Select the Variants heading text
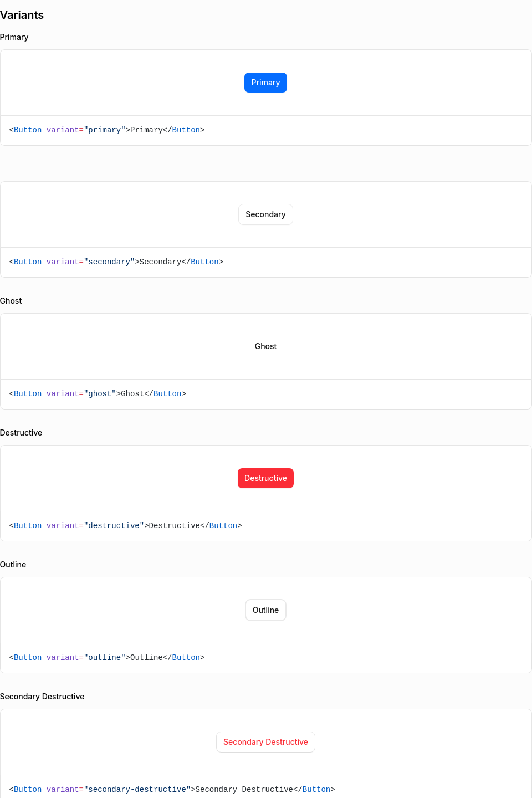 click(x=22, y=15)
